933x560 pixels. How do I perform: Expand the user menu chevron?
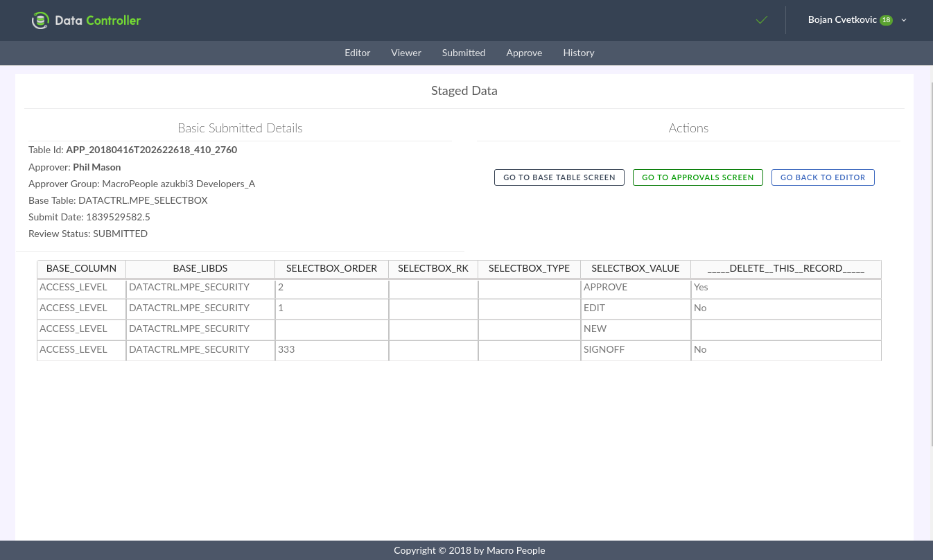click(x=904, y=21)
